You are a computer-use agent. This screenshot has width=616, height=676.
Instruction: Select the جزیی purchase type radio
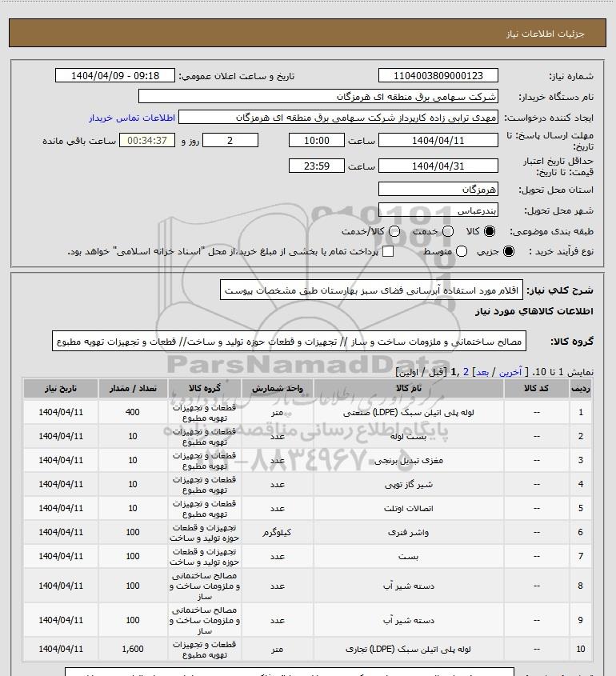[x=509, y=251]
